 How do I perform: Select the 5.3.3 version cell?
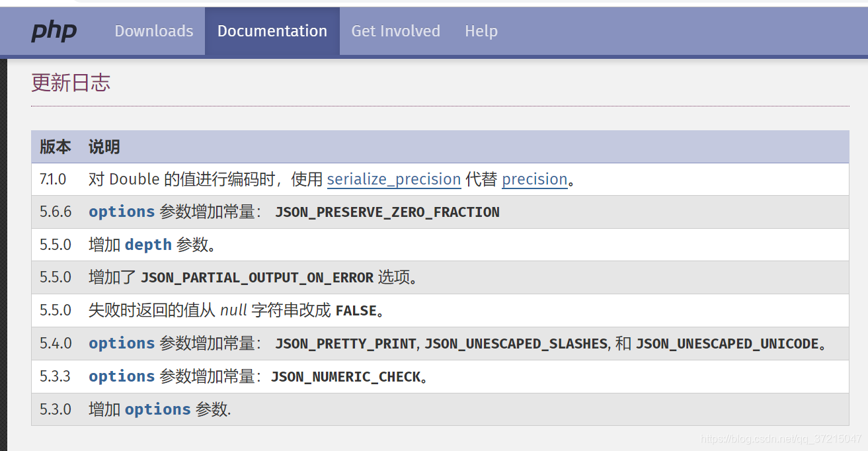[x=56, y=377]
